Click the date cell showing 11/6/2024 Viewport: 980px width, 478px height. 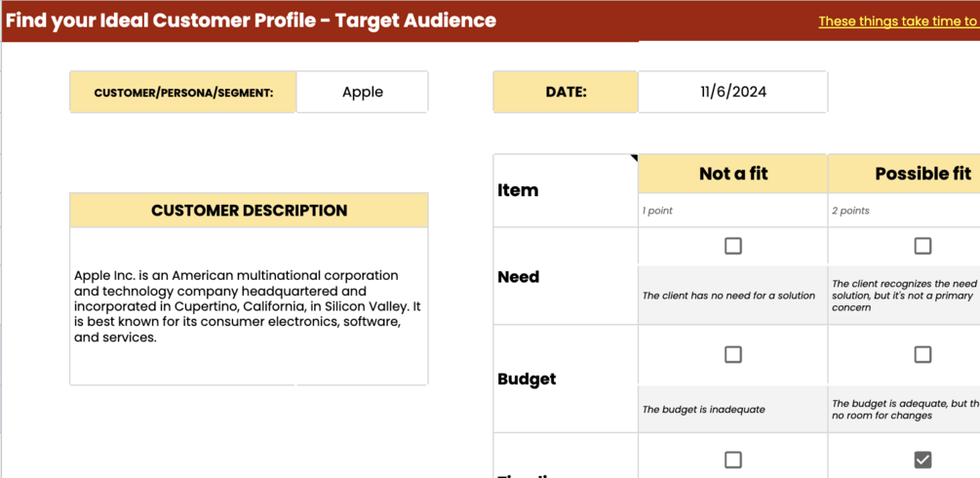pos(732,93)
